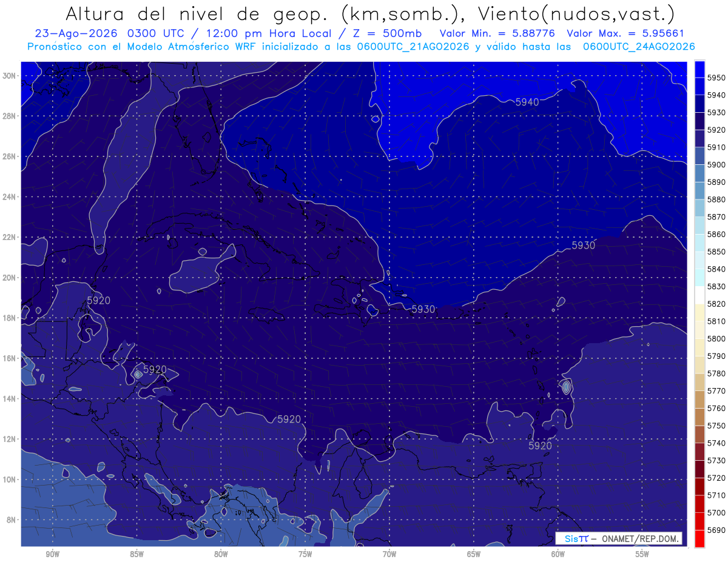The image size is (728, 562).
Task: Click the 5950 colorbar label
Action: [x=716, y=78]
